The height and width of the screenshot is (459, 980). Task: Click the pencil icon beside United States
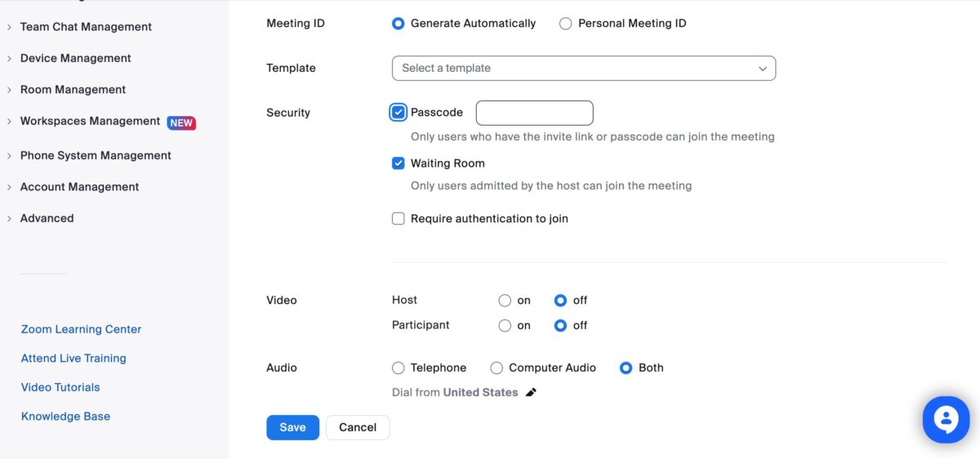point(531,393)
